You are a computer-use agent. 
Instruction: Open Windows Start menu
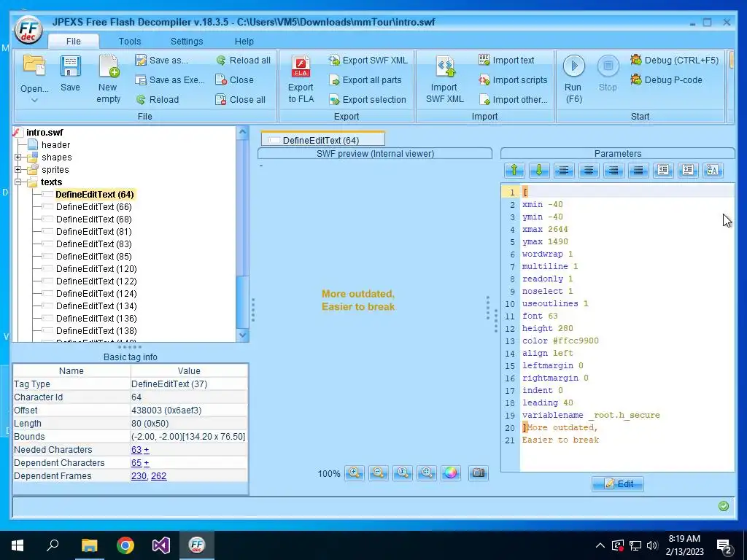18,545
